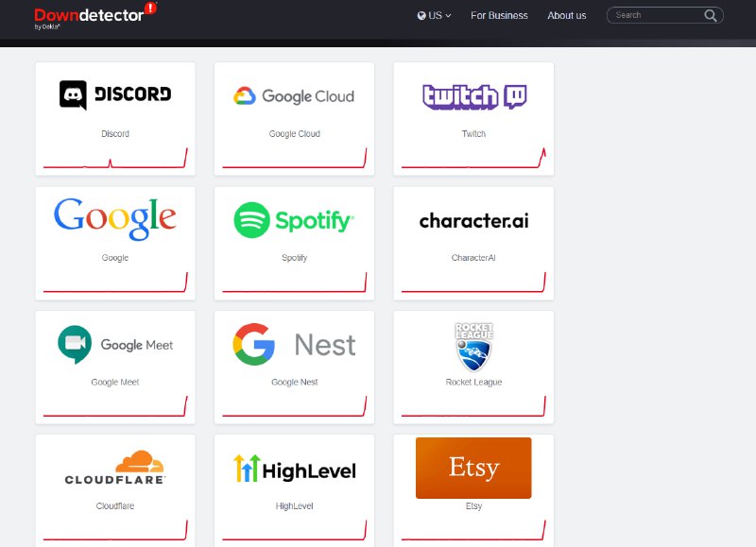Click the Cloudflare logo

pos(115,468)
